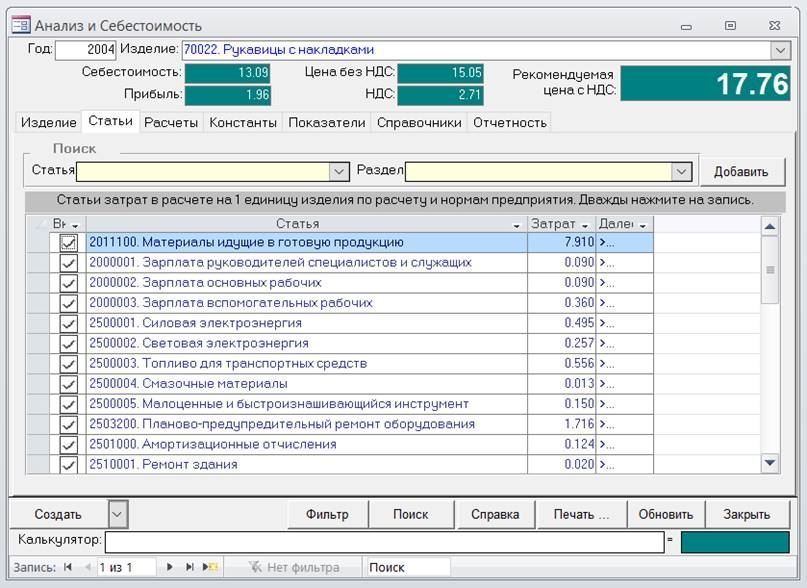
Task: Open the 'Справочники' tab
Action: pos(419,122)
